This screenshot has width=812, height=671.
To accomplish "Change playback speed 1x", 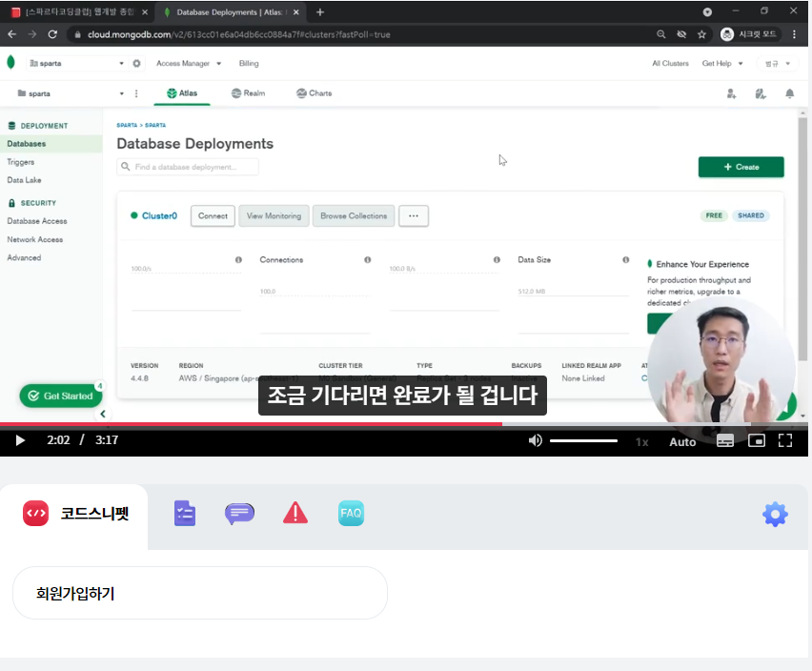I will [642, 441].
